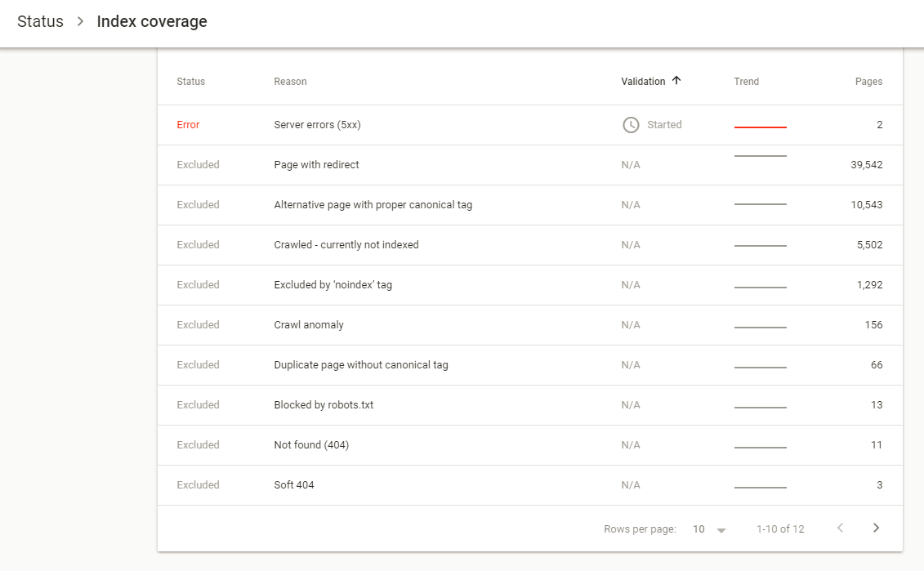Screen dimensions: 924x571
Task: Open Excluded by 'noindex' tag row
Action: pos(333,285)
